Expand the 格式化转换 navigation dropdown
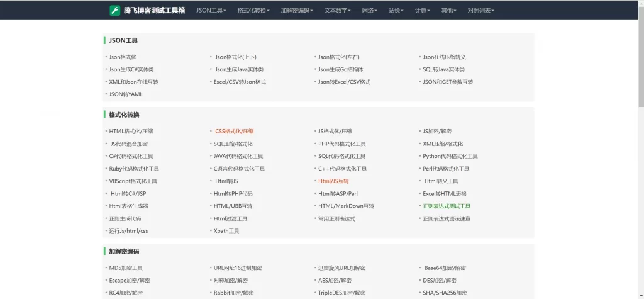Screen dimensions: 644x299 [x=253, y=10]
